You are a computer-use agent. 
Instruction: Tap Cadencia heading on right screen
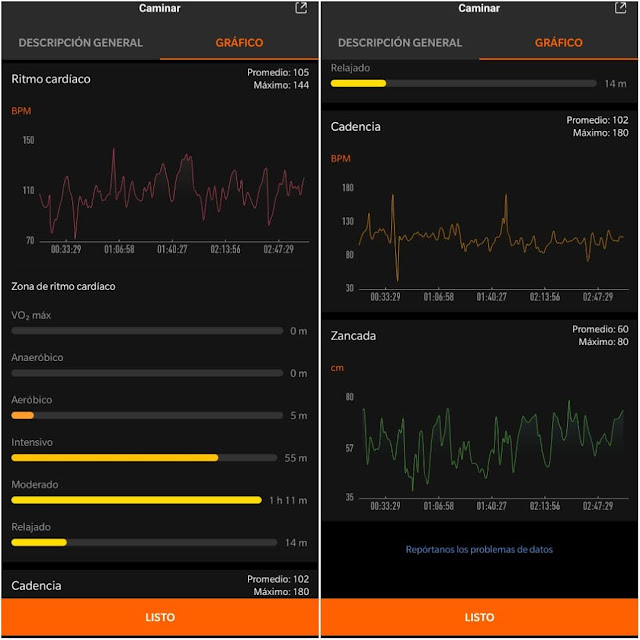pyautogui.click(x=356, y=127)
